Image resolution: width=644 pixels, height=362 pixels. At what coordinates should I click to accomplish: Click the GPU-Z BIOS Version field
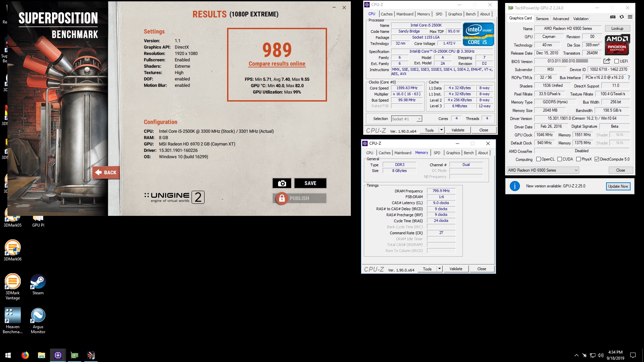(x=568, y=61)
